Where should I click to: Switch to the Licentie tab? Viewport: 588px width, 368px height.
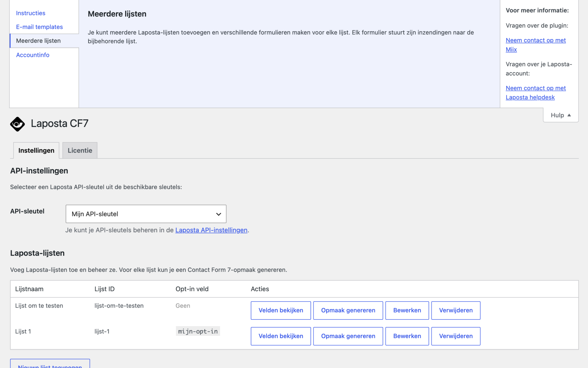80,150
